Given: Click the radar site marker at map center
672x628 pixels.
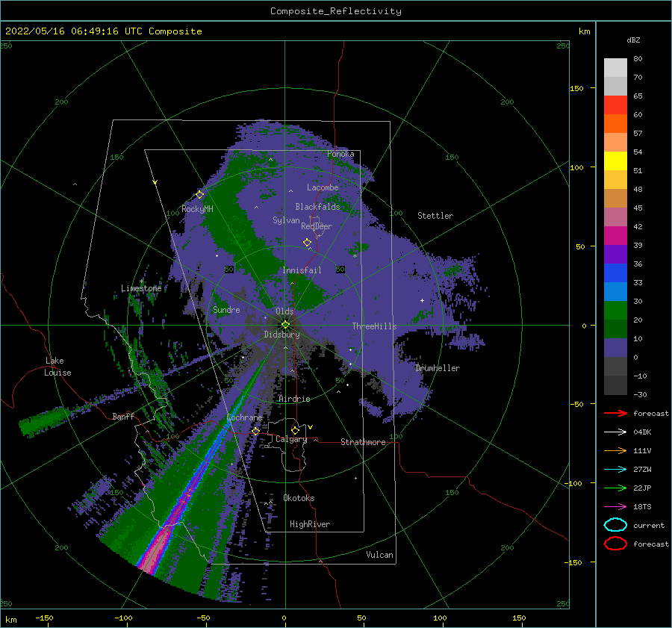Looking at the screenshot, I should click(x=285, y=325).
